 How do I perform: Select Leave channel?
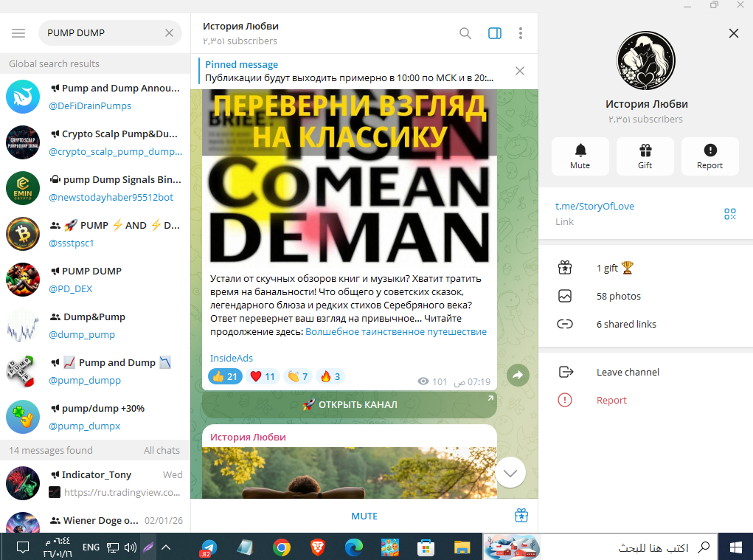[x=645, y=372]
